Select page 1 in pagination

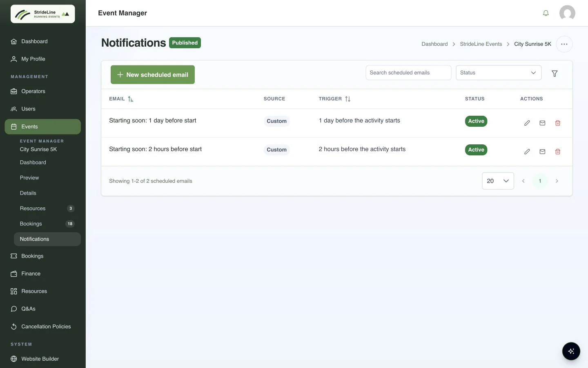(x=540, y=181)
